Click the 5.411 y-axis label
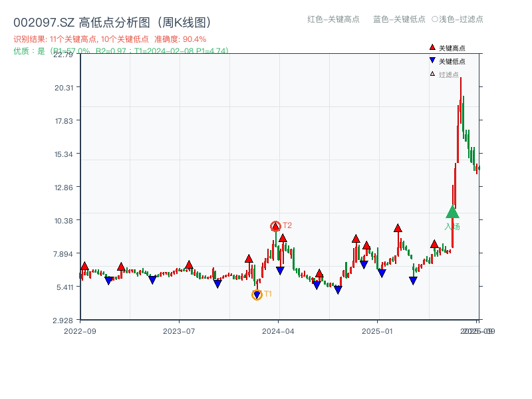The image size is (532, 399). (65, 287)
